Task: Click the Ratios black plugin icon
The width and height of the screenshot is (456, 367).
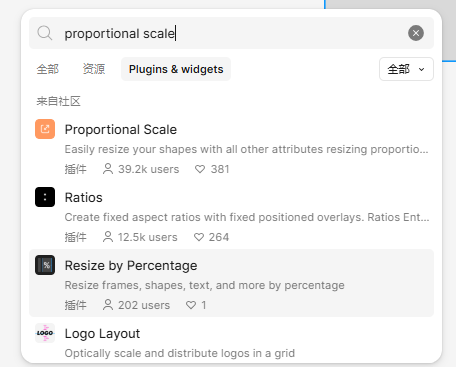Action: [45, 197]
